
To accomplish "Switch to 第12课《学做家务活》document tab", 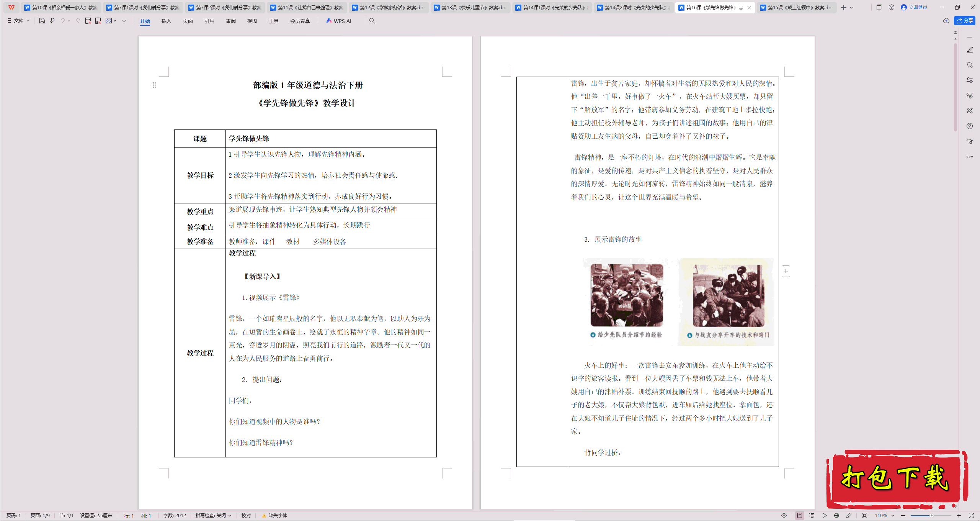I will (x=389, y=8).
